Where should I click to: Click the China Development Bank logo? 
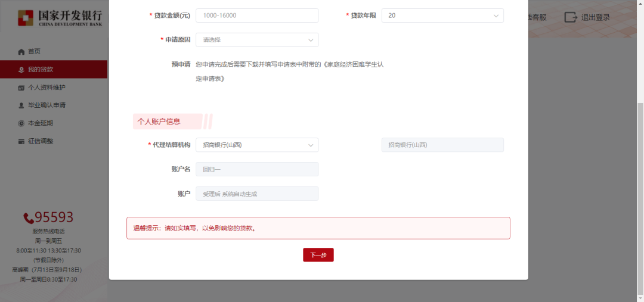(x=60, y=18)
